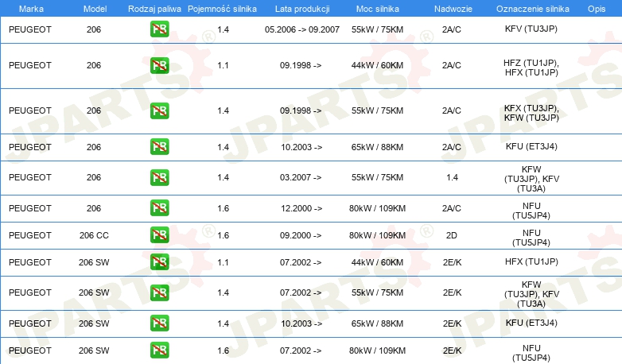Click the petrol fuel icon in the KFX (TU3JP) row
Viewport: 622px width, 364px height.
point(159,110)
